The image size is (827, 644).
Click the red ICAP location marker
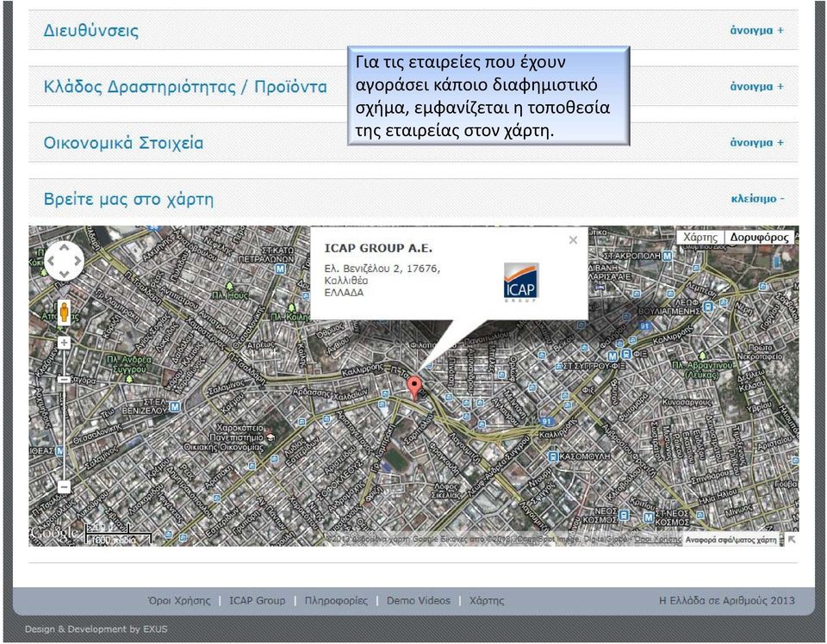pos(415,388)
